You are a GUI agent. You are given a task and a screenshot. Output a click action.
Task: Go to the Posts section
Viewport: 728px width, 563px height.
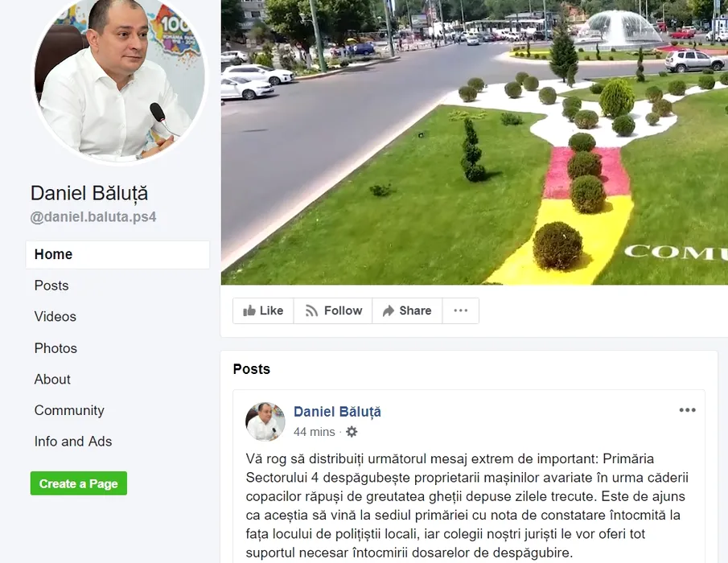point(51,286)
